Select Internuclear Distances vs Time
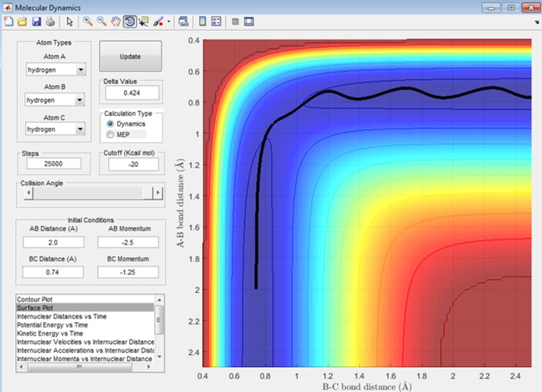The image size is (542, 392). click(x=85, y=316)
